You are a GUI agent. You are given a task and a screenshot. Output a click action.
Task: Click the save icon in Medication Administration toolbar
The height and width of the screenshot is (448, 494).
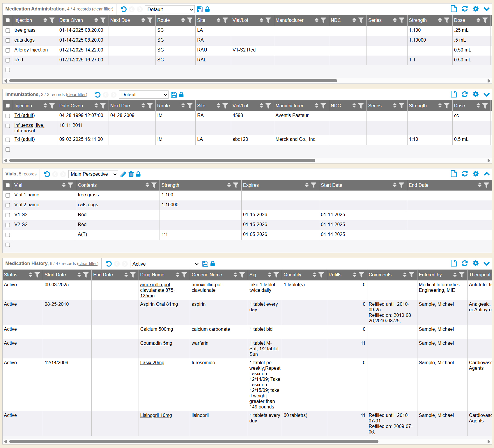click(x=200, y=9)
